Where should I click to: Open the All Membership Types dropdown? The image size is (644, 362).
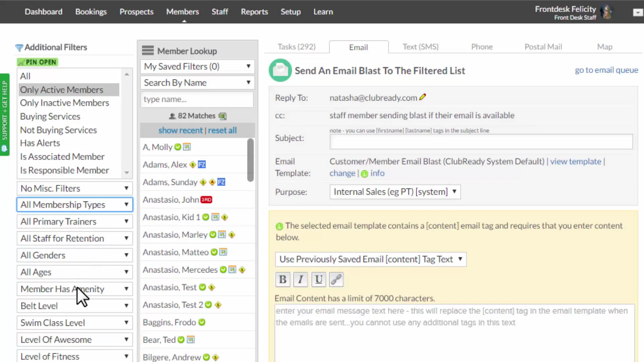(x=74, y=204)
